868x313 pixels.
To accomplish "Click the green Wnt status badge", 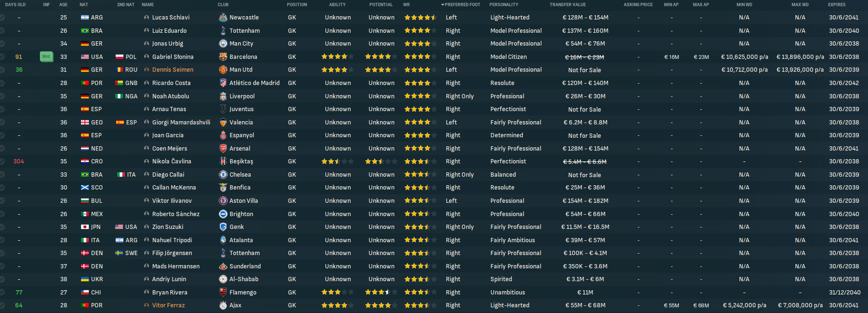I will pos(46,57).
